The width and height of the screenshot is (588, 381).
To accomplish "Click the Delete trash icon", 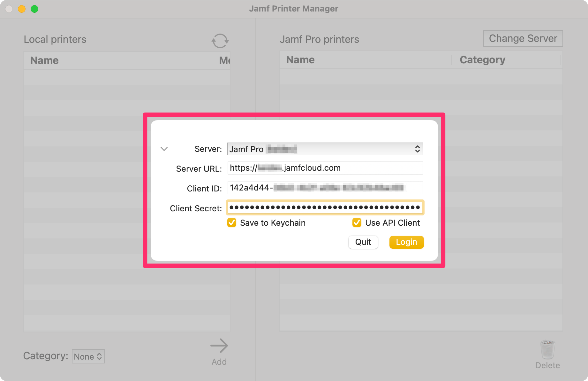I will point(547,350).
